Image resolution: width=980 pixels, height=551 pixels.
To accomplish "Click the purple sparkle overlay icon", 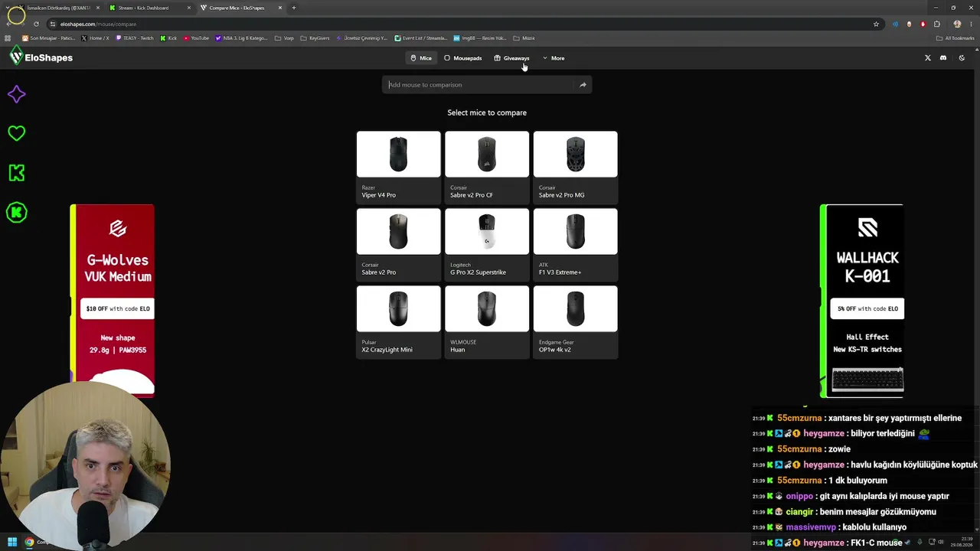I will [16, 94].
